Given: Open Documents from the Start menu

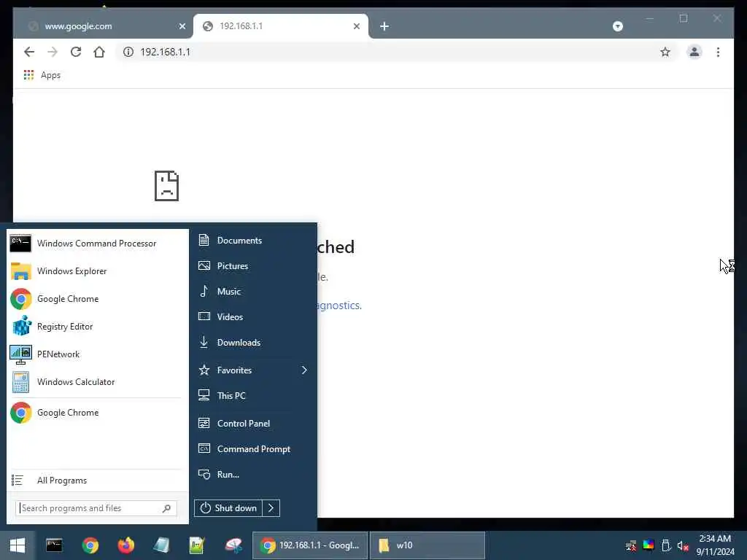Looking at the screenshot, I should coord(253,241).
